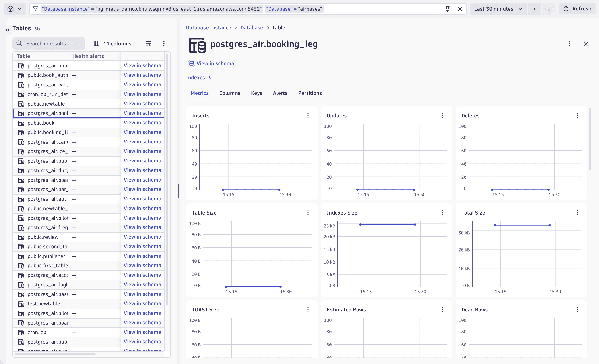599x364 pixels.
Task: Close the table details panel
Action: tap(586, 44)
